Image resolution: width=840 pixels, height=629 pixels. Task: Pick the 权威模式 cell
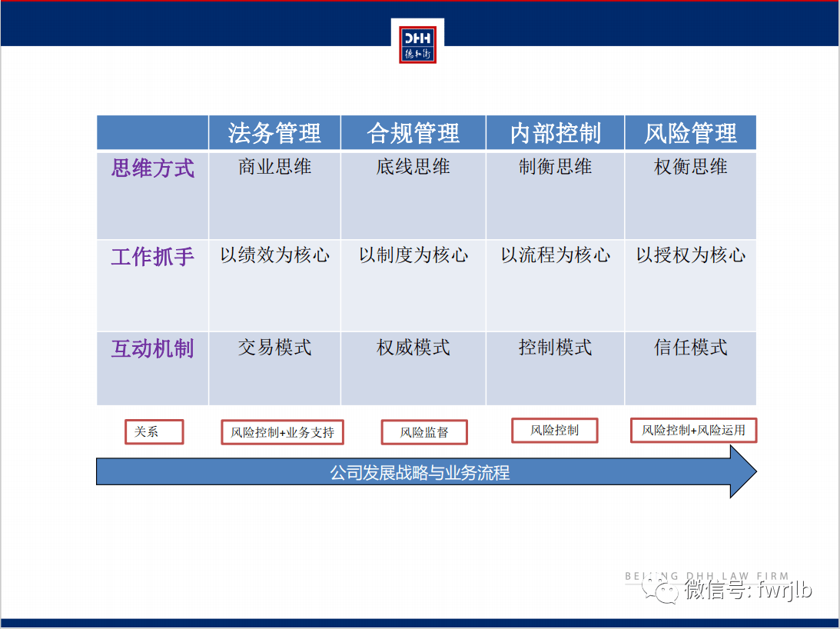click(413, 368)
